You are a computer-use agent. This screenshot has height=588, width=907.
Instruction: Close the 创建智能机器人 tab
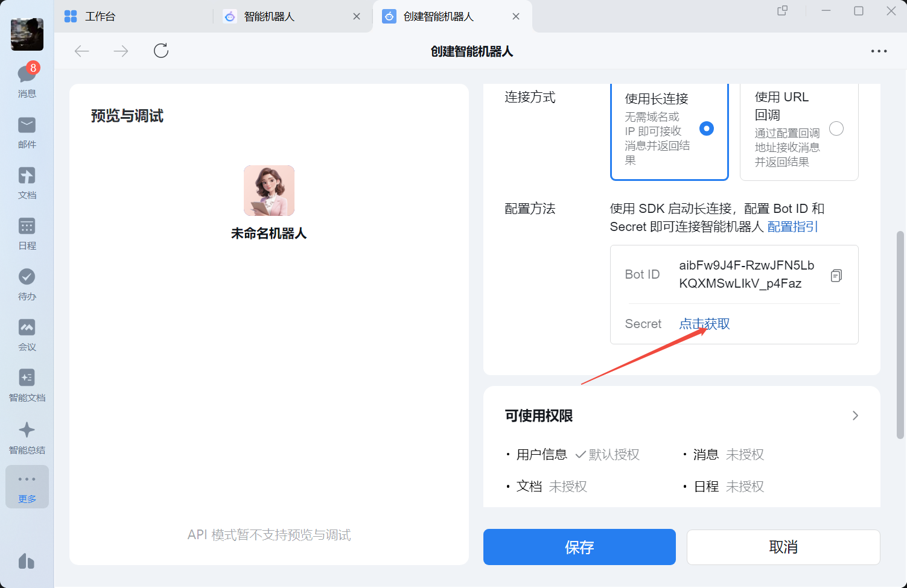click(x=516, y=16)
